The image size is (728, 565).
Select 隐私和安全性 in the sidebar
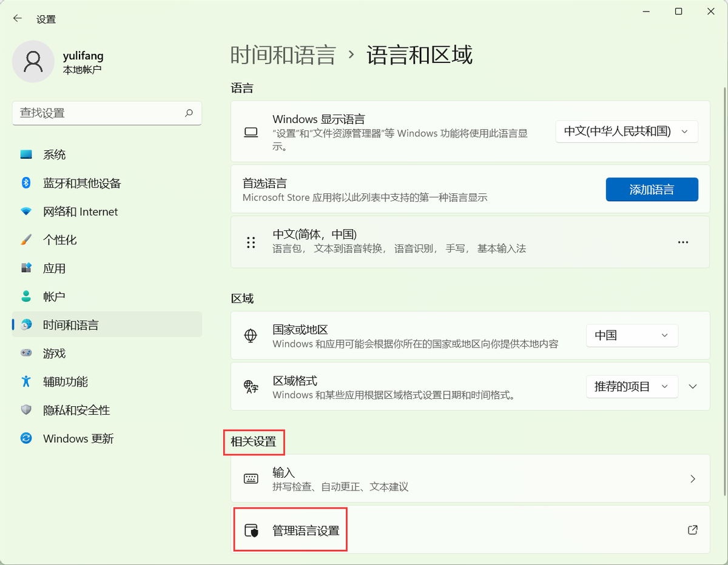107,410
